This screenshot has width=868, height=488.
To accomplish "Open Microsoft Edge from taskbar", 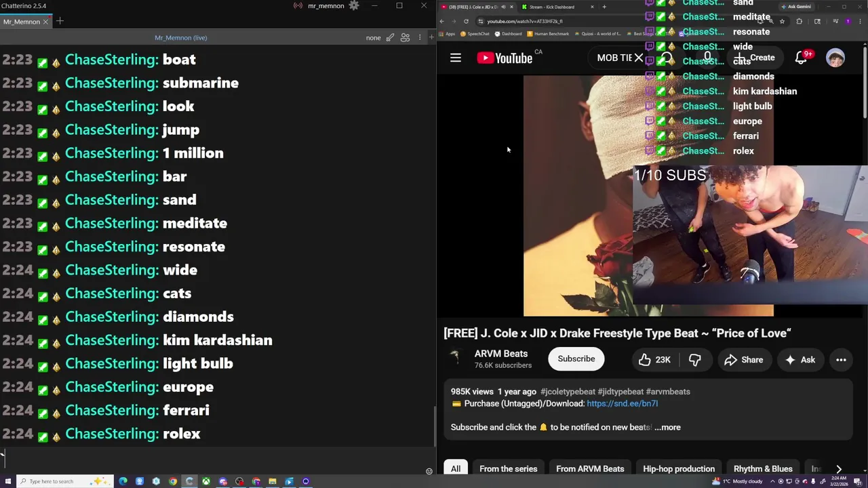I will click(x=123, y=481).
